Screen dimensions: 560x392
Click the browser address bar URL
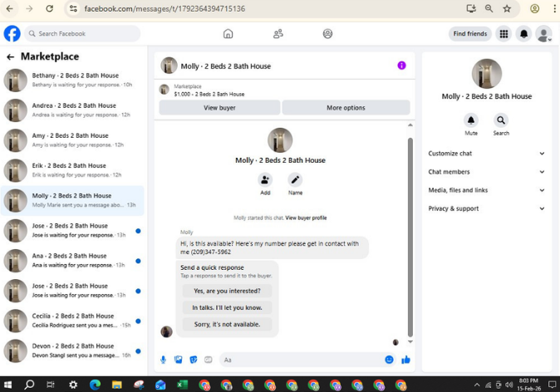tap(165, 8)
